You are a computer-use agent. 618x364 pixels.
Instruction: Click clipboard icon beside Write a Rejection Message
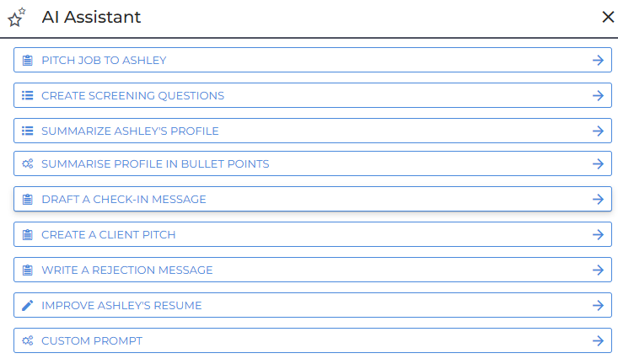[x=28, y=270]
